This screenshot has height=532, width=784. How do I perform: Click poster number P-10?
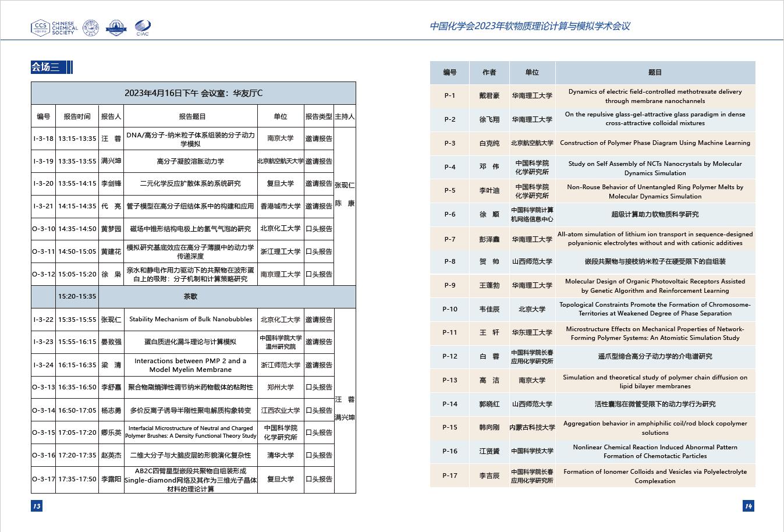[450, 309]
